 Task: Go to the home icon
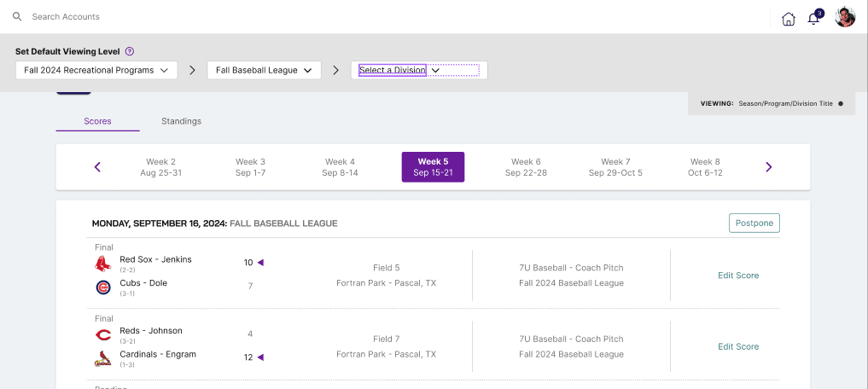(x=789, y=19)
